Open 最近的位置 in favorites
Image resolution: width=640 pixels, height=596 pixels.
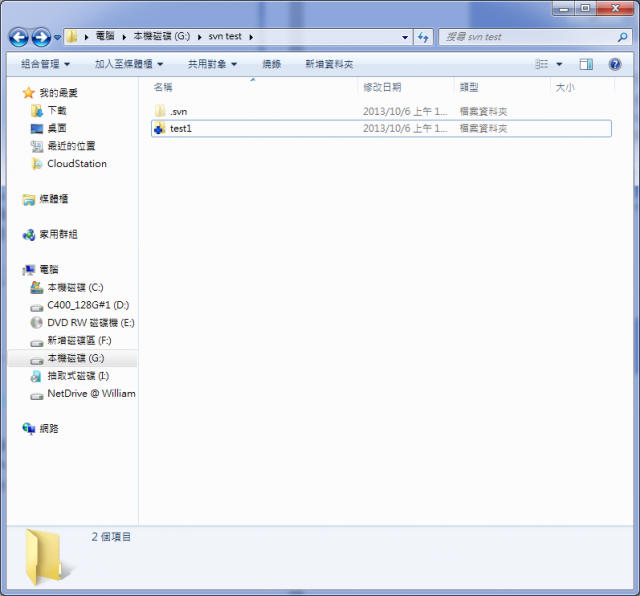click(71, 146)
